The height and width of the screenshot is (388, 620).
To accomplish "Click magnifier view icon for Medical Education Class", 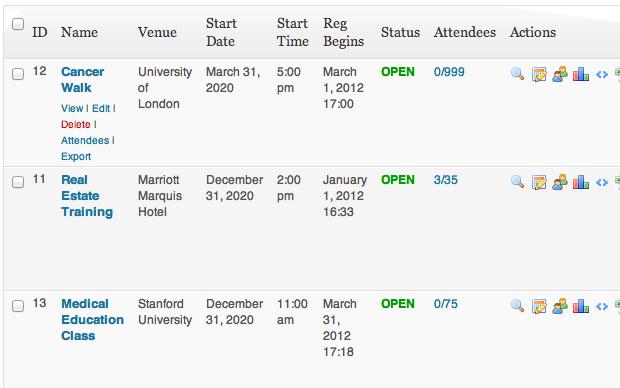I will coord(517,305).
